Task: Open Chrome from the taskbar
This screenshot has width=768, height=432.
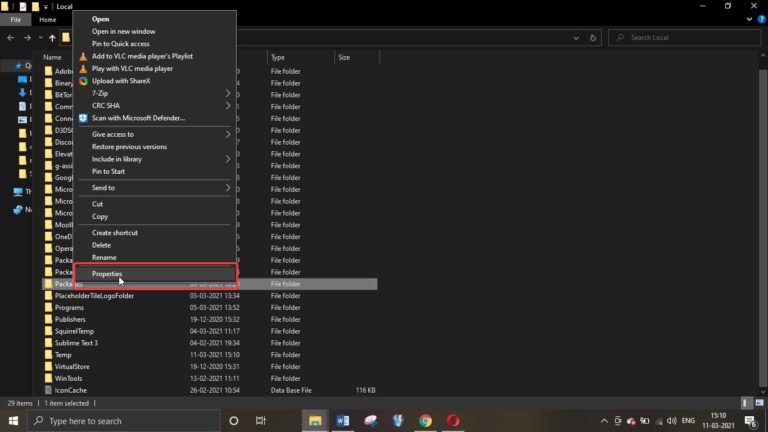Action: [x=425, y=421]
